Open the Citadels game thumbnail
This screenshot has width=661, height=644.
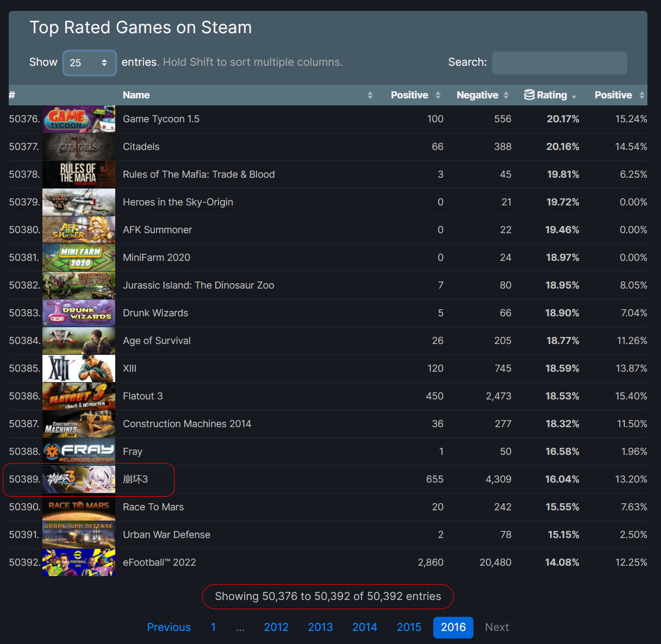(x=79, y=147)
